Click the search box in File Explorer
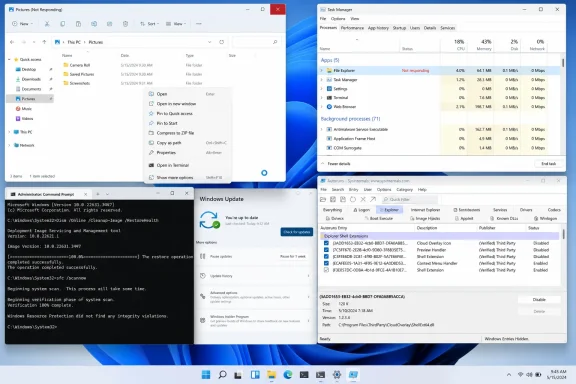 pyautogui.click(x=256, y=42)
